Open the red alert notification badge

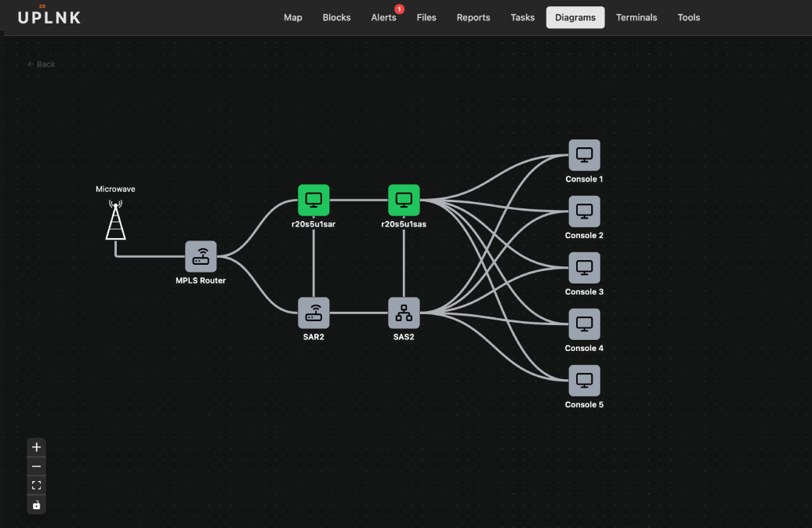pos(399,9)
